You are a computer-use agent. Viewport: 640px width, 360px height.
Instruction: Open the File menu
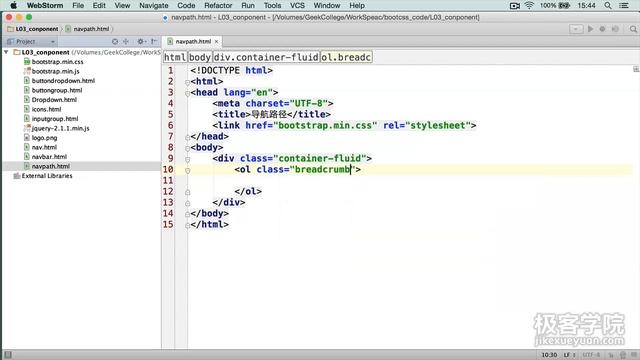[x=78, y=6]
